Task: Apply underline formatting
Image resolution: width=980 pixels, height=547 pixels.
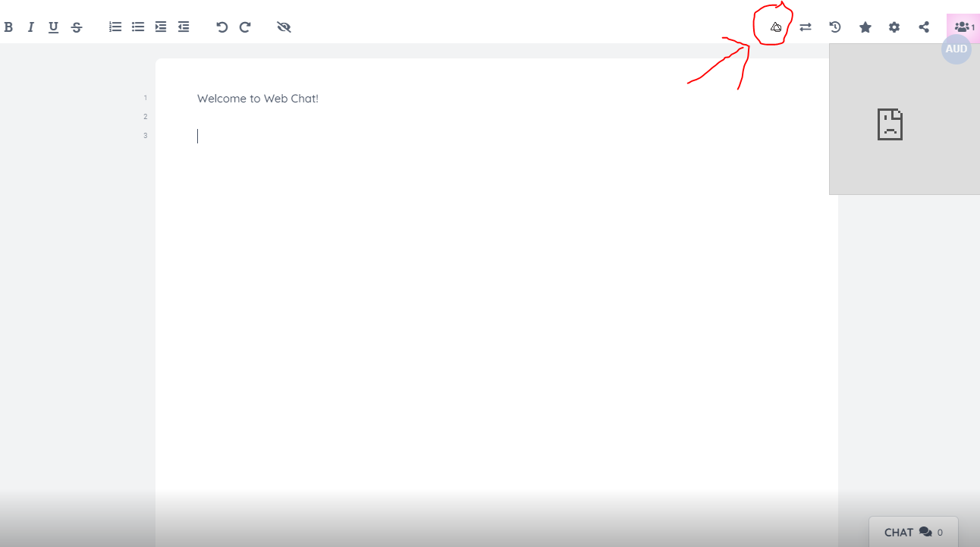Action: tap(53, 27)
